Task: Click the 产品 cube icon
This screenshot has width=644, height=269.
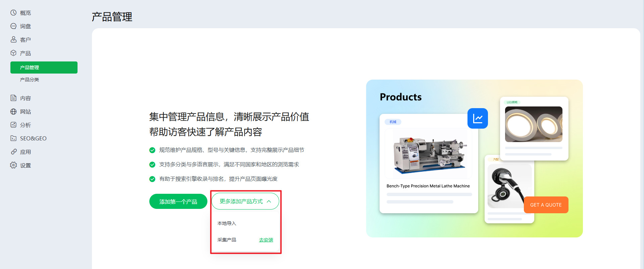Action: (13, 53)
